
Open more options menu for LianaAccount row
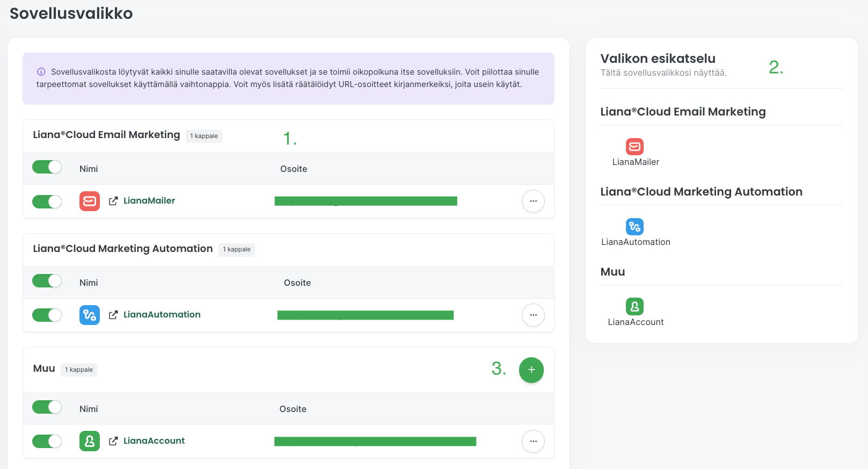pyautogui.click(x=533, y=441)
